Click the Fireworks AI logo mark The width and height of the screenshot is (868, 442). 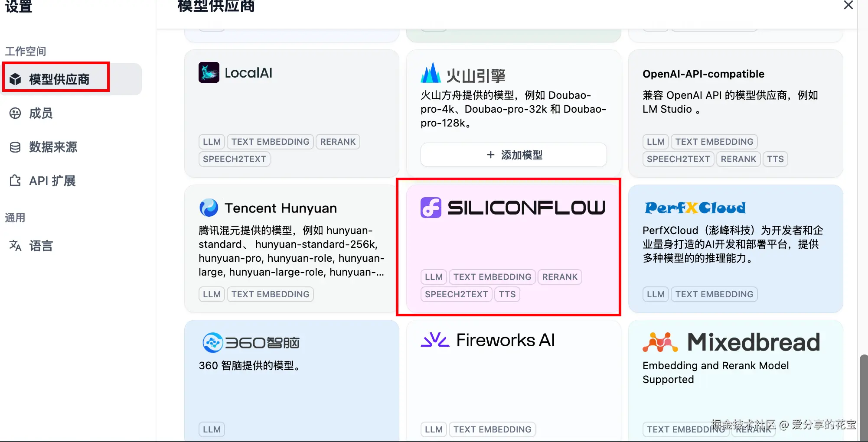tap(435, 340)
